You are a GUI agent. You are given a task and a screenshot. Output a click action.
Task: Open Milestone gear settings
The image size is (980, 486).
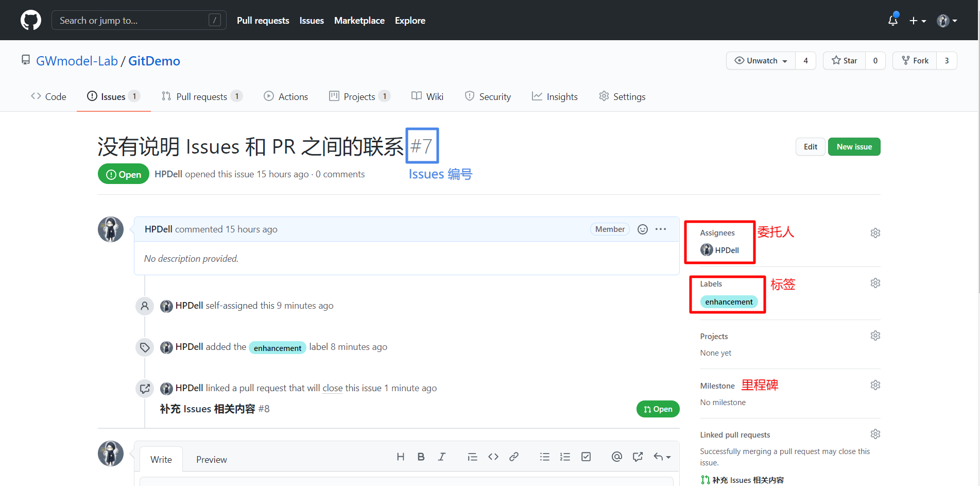point(875,385)
